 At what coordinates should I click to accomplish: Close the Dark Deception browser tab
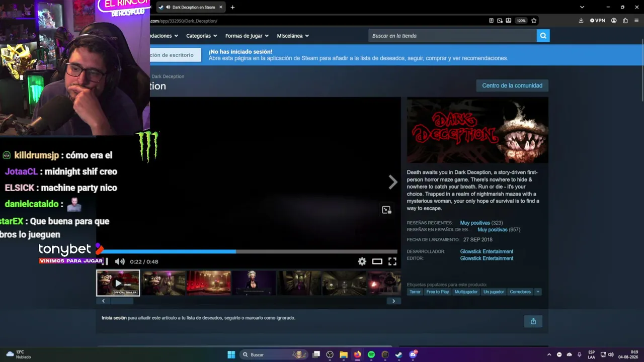[x=220, y=7]
